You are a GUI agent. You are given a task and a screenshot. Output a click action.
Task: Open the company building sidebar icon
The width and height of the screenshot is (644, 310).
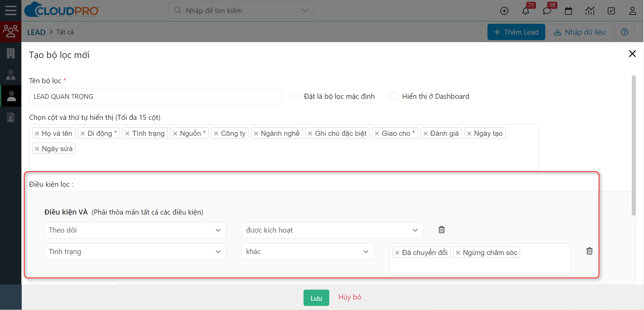pyautogui.click(x=11, y=53)
